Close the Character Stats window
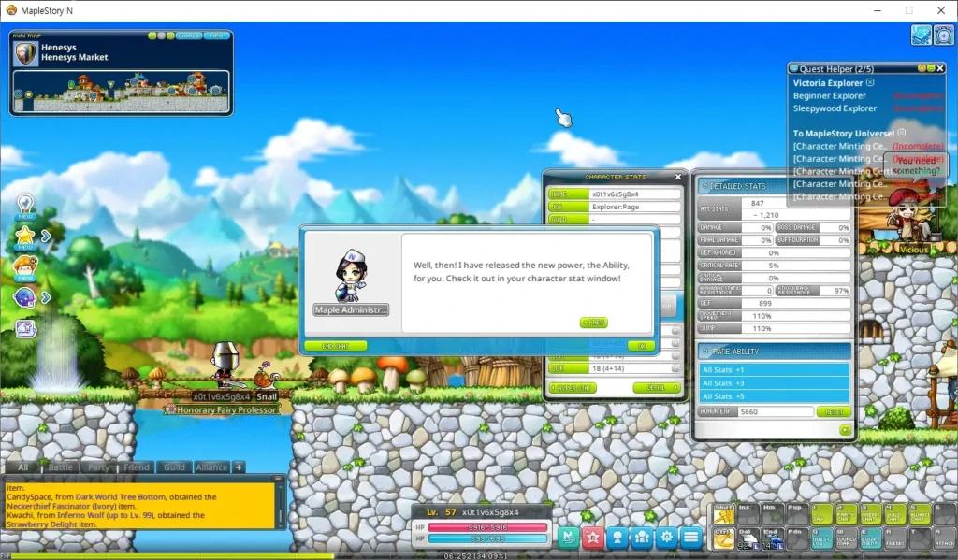The image size is (958, 560). pyautogui.click(x=677, y=177)
